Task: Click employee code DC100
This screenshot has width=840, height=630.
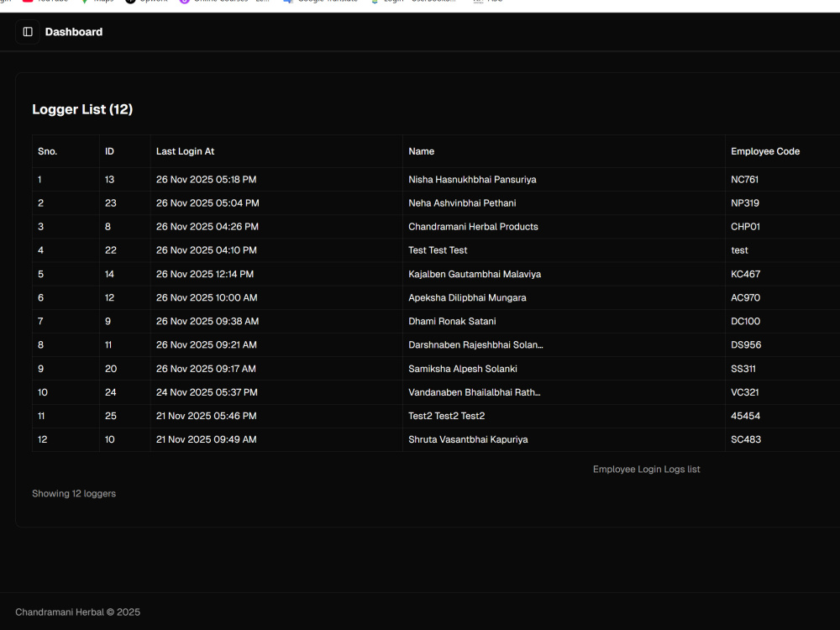Action: (x=745, y=322)
